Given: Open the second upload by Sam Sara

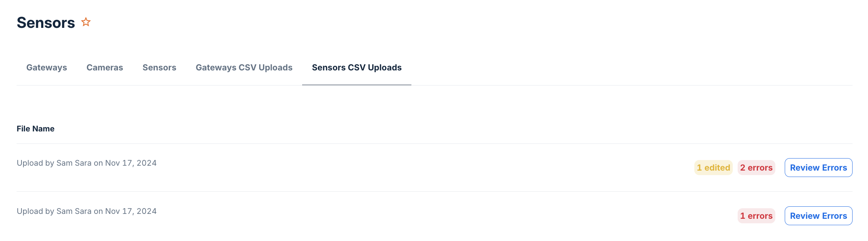Looking at the screenshot, I should 87,211.
